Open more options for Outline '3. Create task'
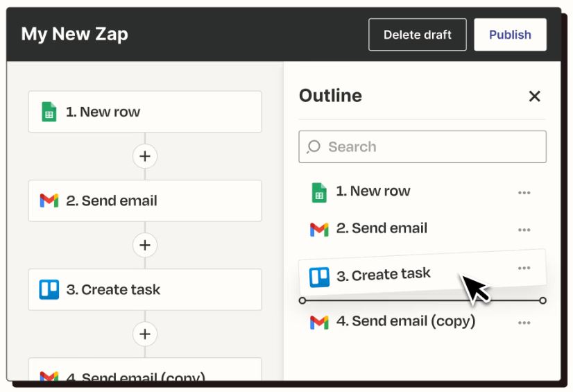The image size is (573, 392). point(524,268)
